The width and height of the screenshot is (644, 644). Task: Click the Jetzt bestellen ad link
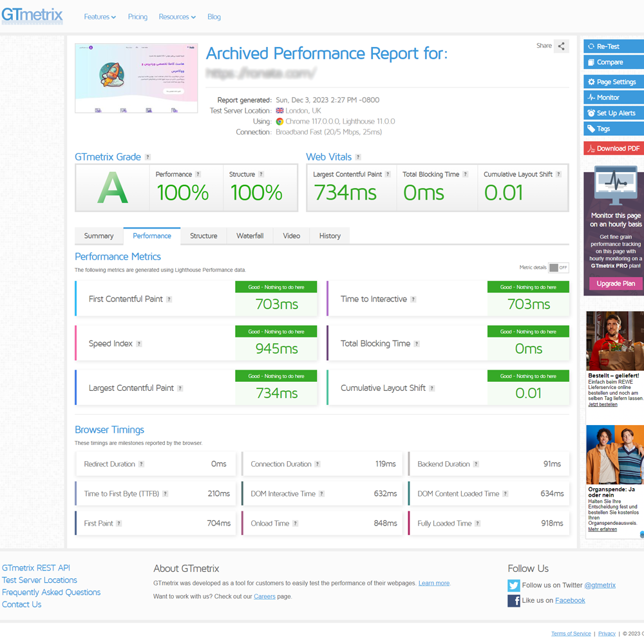coord(603,404)
